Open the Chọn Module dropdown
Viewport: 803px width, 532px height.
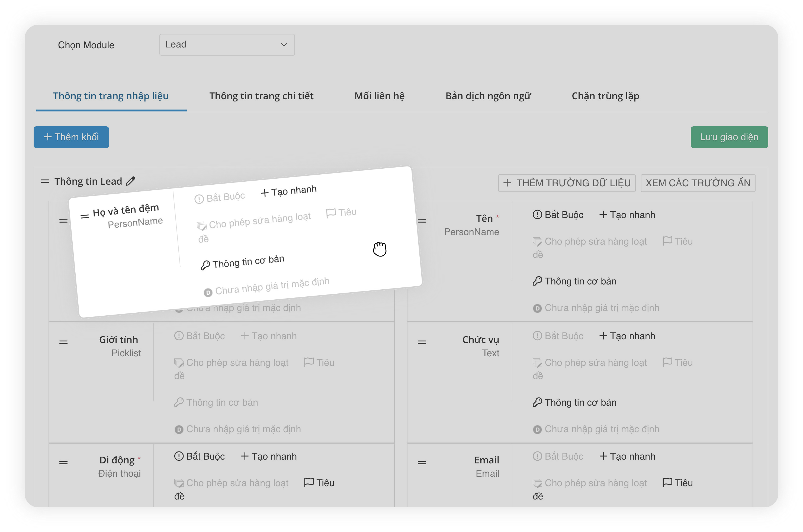coord(227,44)
